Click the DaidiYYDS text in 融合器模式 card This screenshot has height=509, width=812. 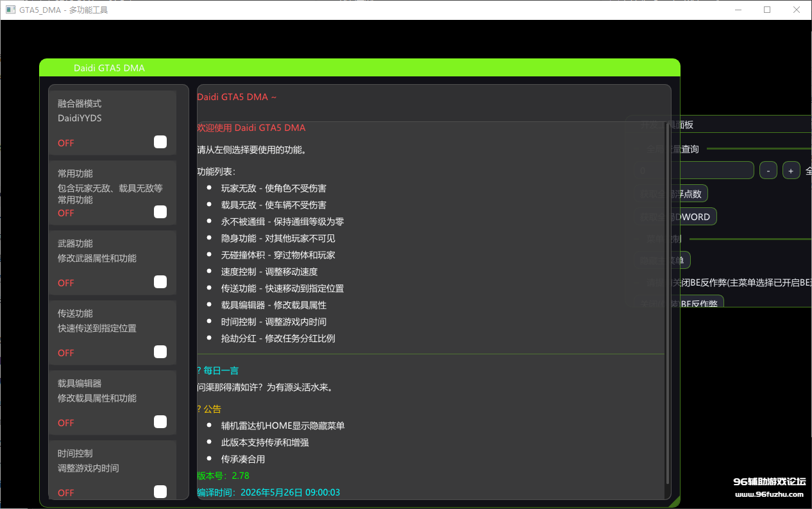pyautogui.click(x=80, y=118)
